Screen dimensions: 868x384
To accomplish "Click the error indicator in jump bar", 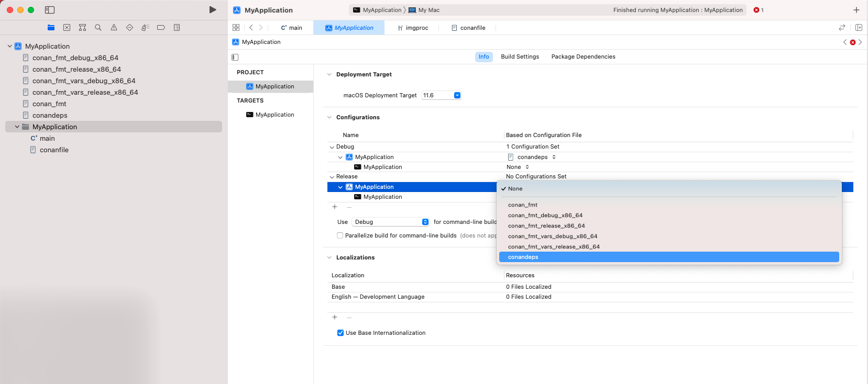I will pyautogui.click(x=853, y=42).
